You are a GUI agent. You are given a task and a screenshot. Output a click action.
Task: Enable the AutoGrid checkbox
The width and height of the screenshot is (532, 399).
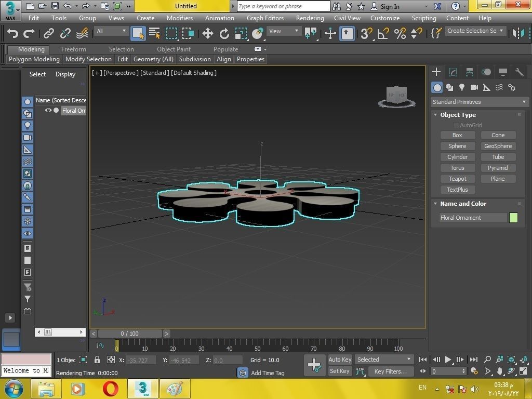pyautogui.click(x=456, y=125)
